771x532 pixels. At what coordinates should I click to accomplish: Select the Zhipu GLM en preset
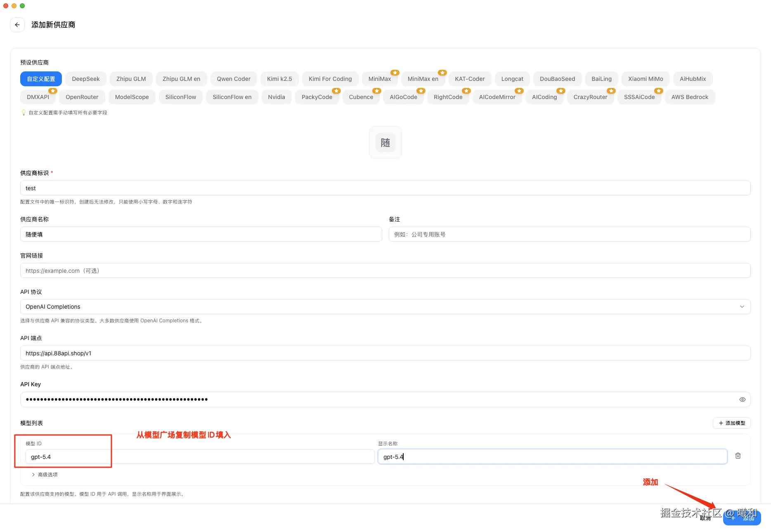[x=181, y=79]
